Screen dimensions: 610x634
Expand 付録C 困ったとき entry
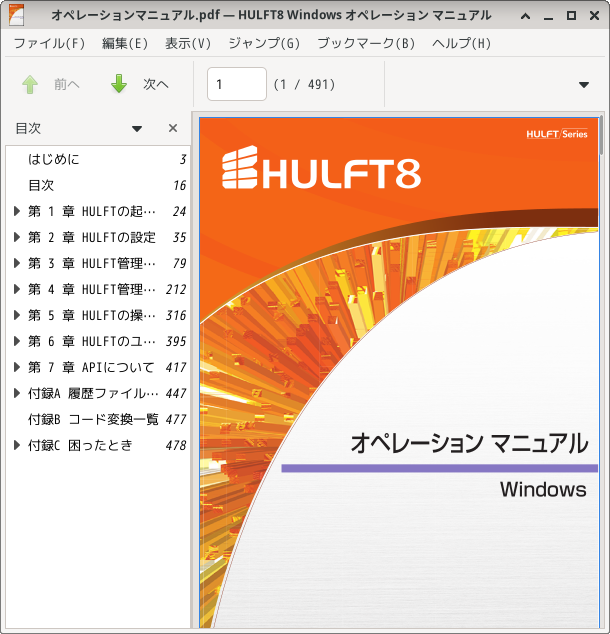[17, 445]
